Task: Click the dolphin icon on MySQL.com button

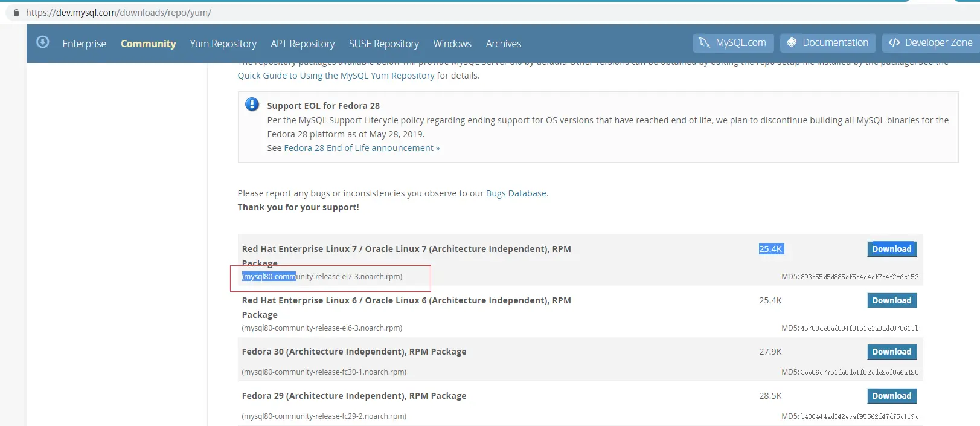Action: (704, 42)
